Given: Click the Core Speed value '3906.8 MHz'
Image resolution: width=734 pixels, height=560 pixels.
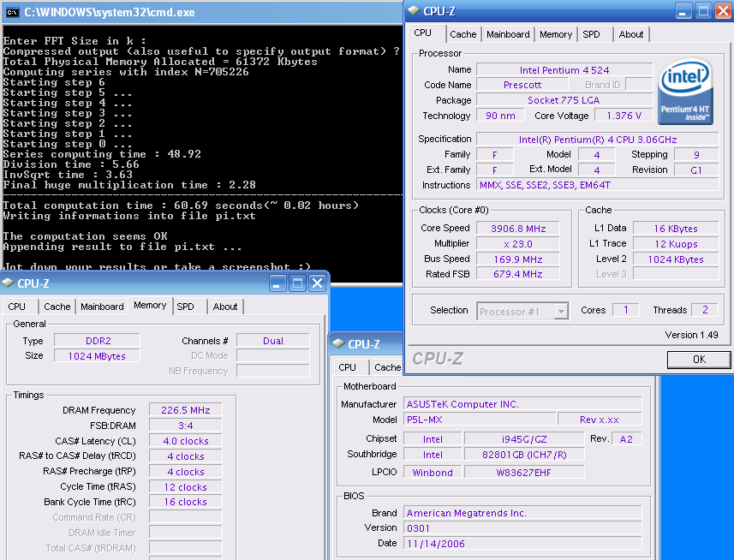Looking at the screenshot, I should coord(517,229).
